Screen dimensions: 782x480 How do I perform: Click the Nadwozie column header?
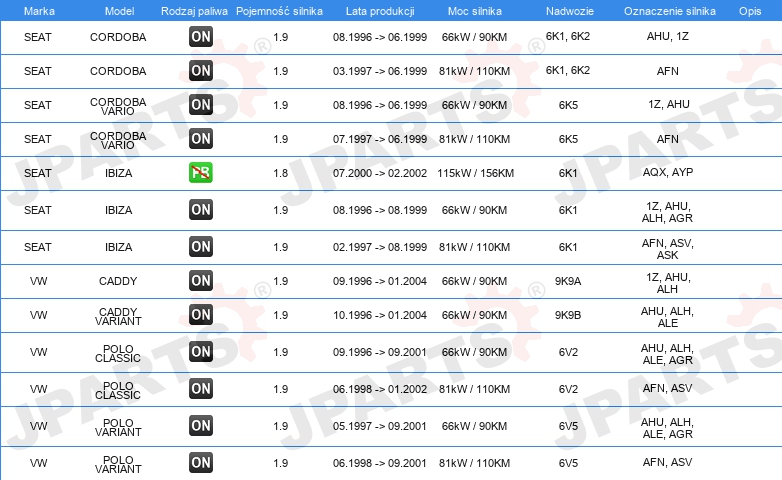point(570,11)
